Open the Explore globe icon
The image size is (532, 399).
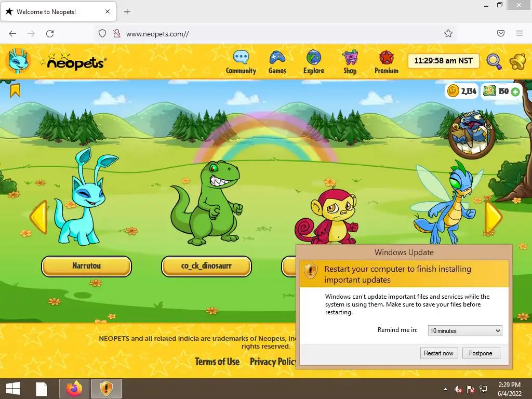pos(313,57)
